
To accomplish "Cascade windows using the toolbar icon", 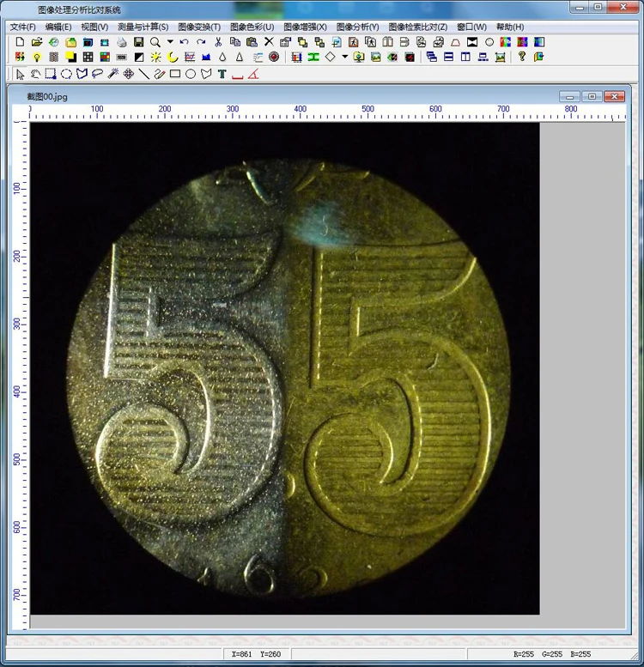I will tap(432, 57).
